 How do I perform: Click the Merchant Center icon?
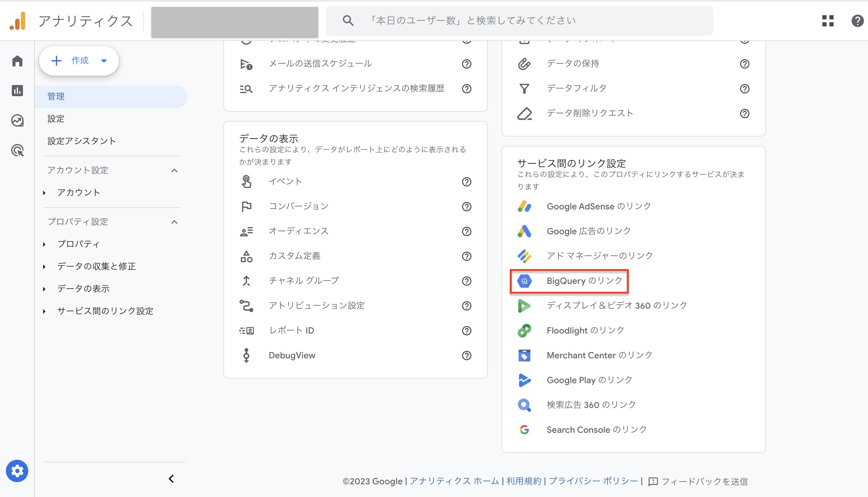click(x=524, y=355)
